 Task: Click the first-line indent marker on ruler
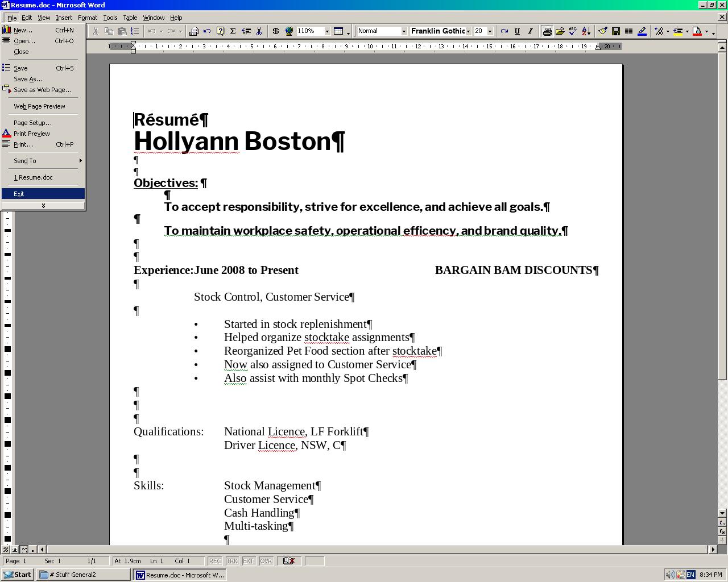(133, 44)
